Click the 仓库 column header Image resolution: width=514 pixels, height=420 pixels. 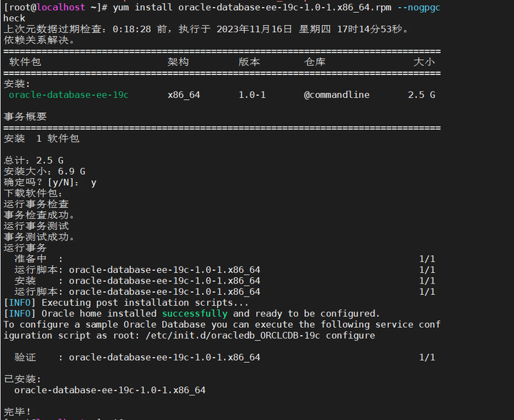tap(315, 62)
